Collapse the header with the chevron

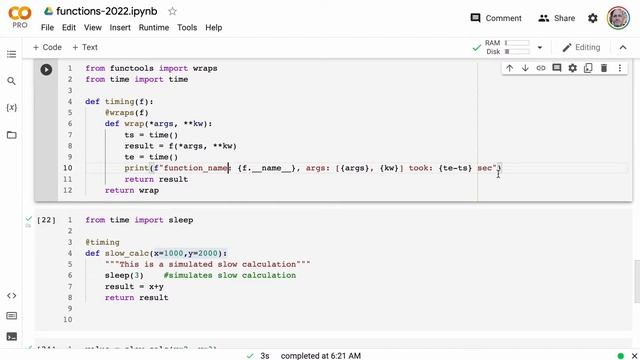point(623,47)
